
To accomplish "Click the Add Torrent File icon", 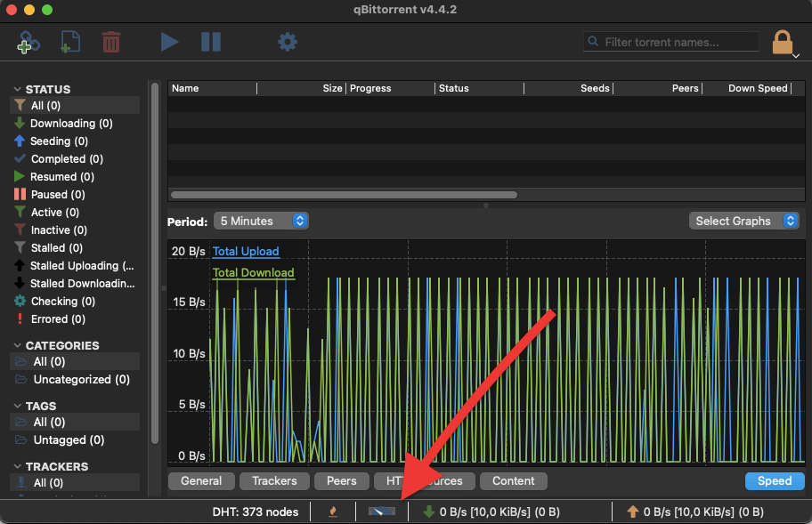I will pos(70,42).
